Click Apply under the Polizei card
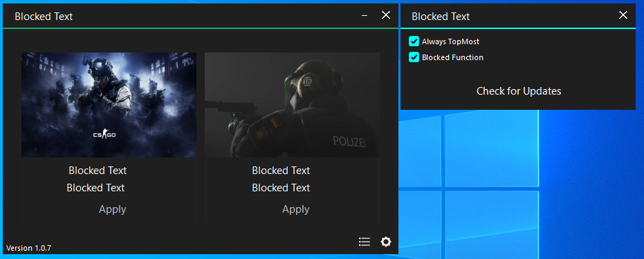 click(296, 209)
